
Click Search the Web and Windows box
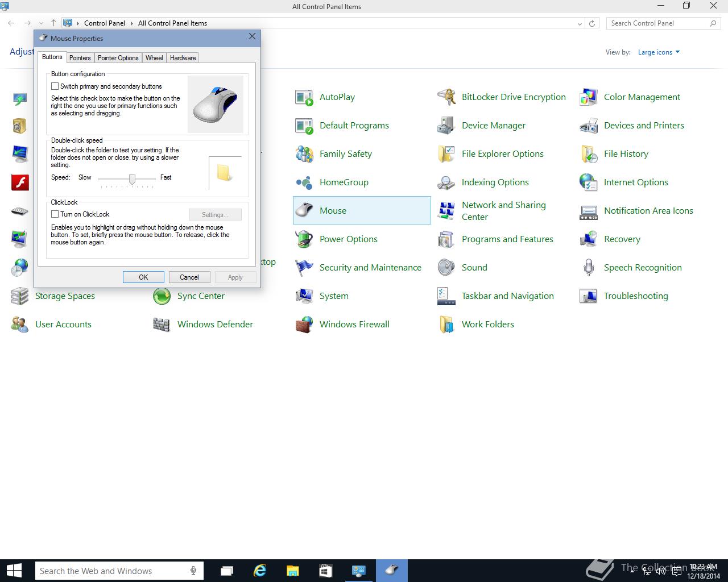tap(119, 571)
